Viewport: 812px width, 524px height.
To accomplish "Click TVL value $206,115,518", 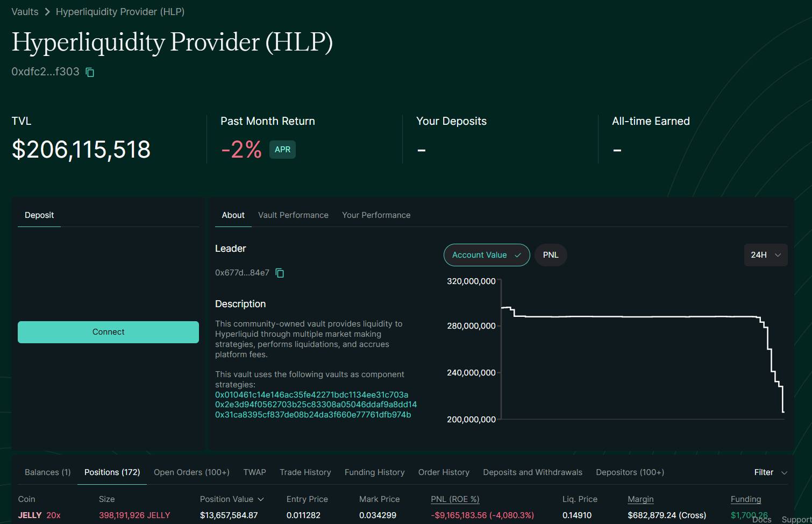I will (81, 150).
